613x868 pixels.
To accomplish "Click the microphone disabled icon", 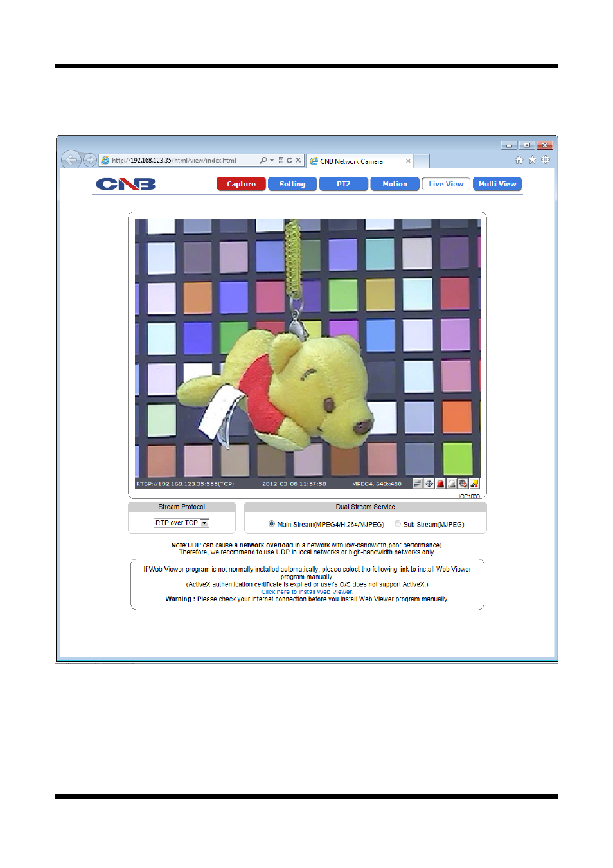I will (x=475, y=484).
